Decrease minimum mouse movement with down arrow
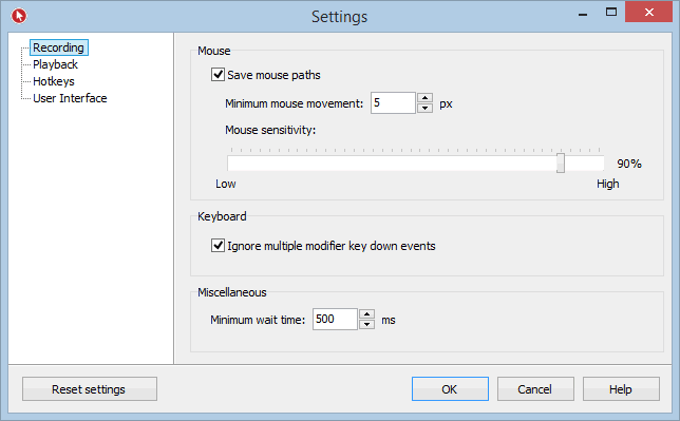Screen dimensions: 680x421 425,108
